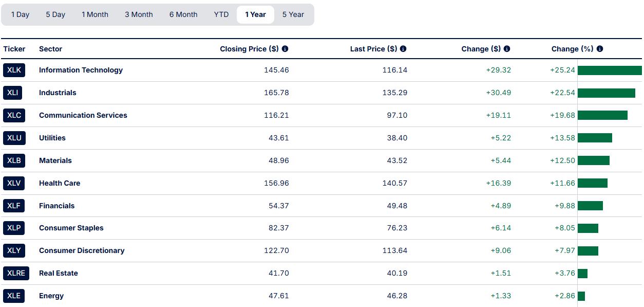Screen dimensions: 644x307
Task: Open the Information Technology sector link
Action: tap(81, 70)
